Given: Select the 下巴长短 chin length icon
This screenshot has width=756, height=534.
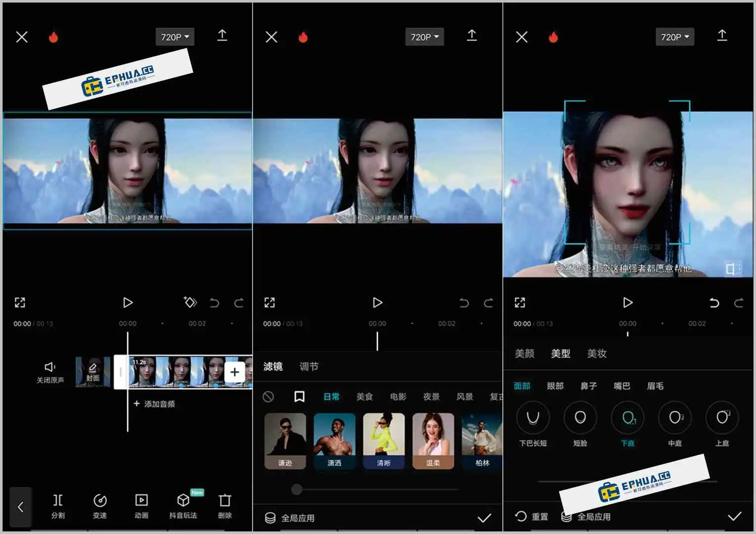Looking at the screenshot, I should point(533,418).
